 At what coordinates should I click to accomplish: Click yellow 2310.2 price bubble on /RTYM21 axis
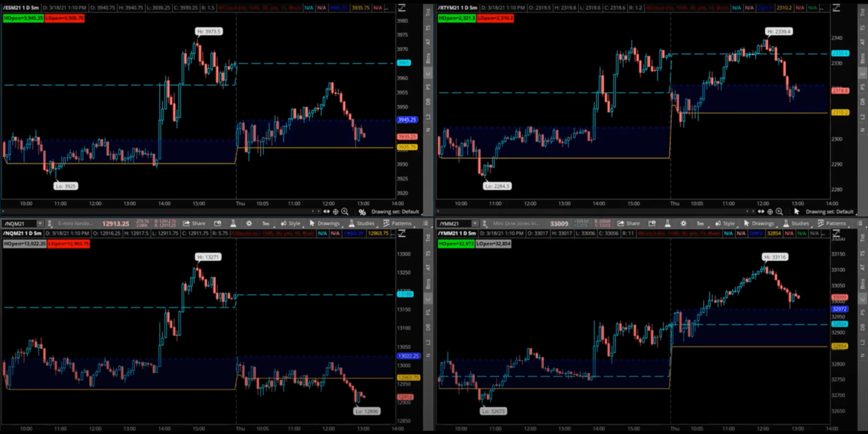click(840, 112)
